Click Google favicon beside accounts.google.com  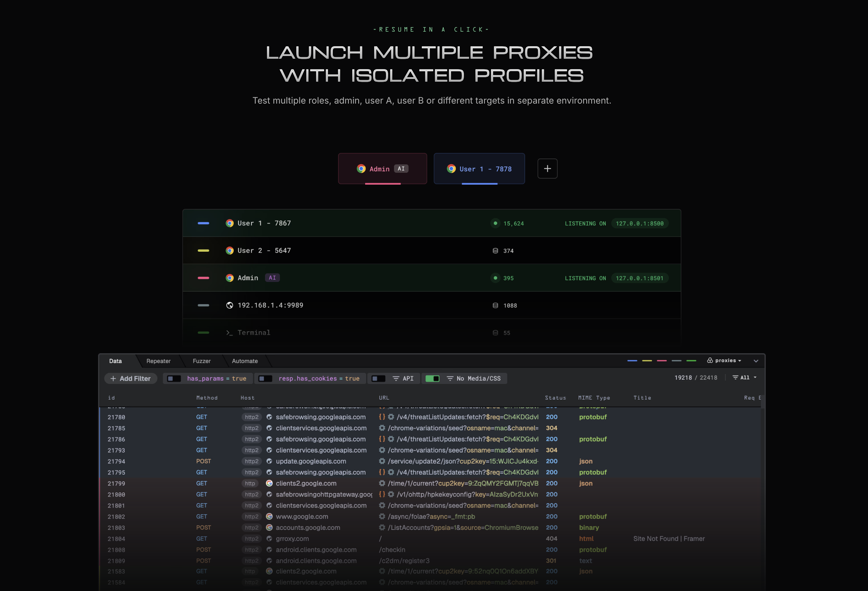click(269, 527)
